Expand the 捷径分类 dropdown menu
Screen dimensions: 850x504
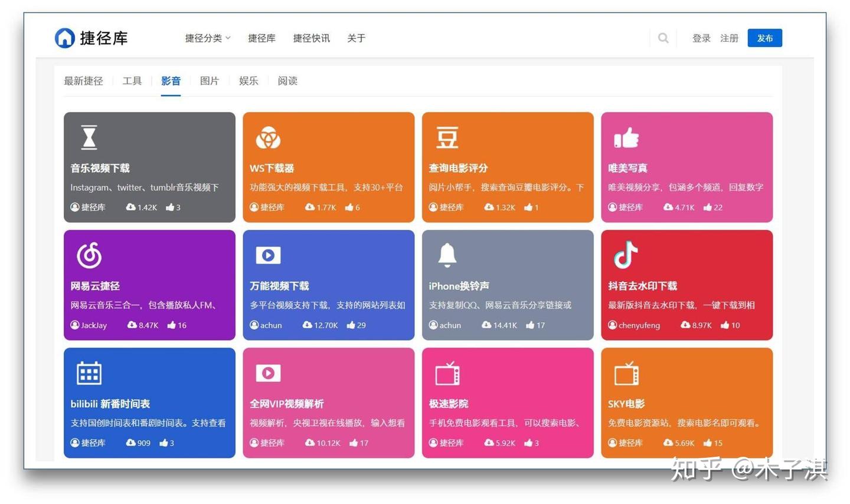pos(208,38)
